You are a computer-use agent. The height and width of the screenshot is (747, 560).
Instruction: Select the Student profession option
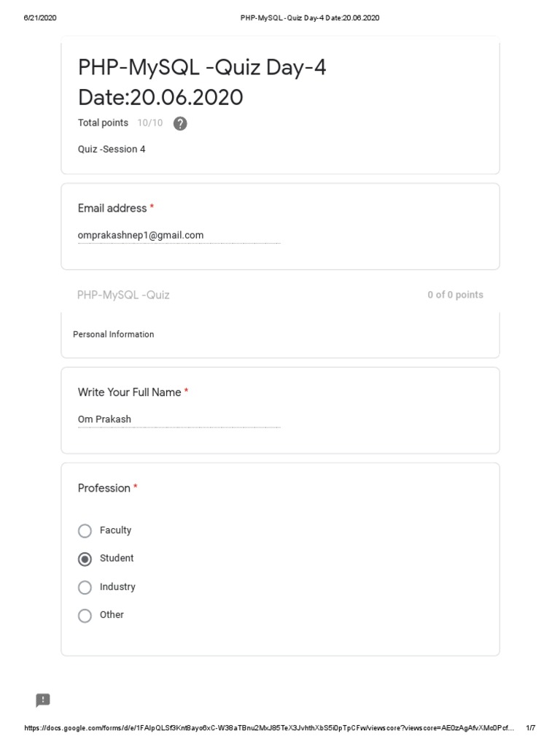85,559
